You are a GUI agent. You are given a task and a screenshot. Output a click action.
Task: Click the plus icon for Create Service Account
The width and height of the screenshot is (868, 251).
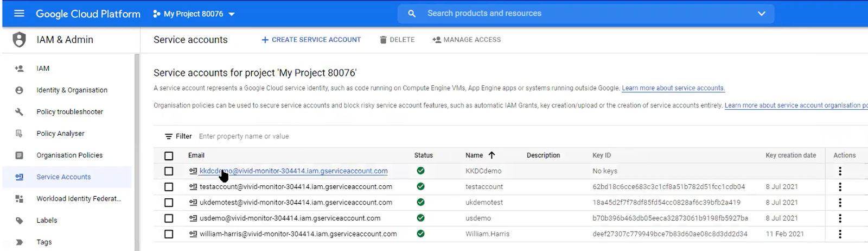point(265,40)
